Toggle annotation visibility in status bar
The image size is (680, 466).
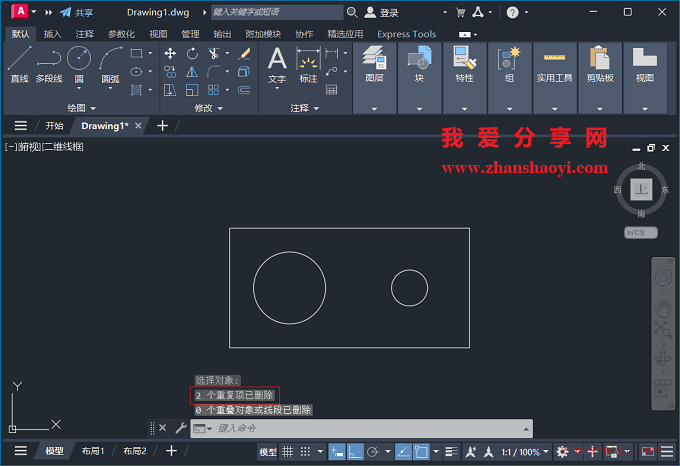pos(471,452)
